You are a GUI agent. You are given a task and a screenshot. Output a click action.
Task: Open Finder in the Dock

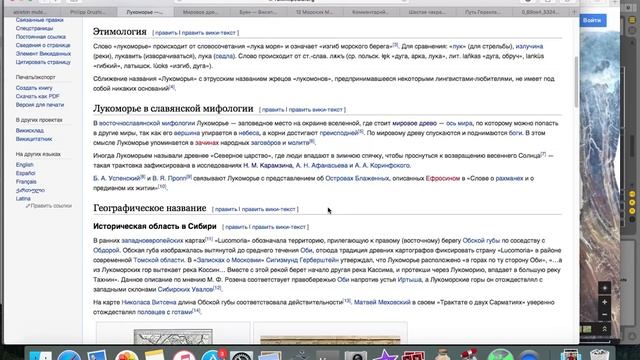tap(40, 355)
